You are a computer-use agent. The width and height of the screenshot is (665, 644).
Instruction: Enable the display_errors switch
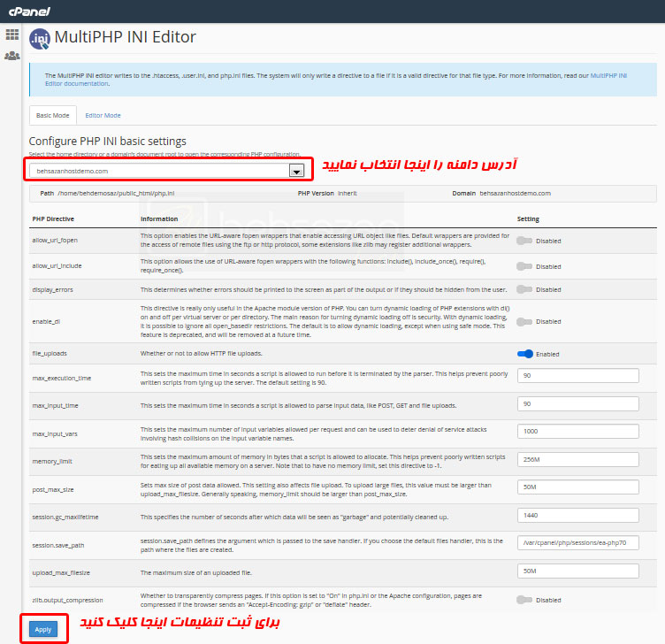[x=524, y=289]
